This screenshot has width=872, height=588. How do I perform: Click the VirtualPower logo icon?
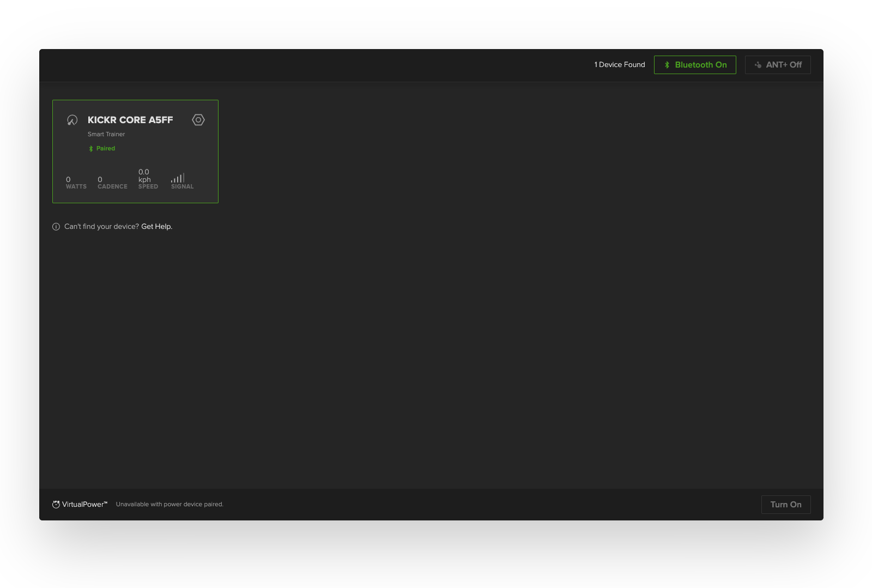tap(56, 505)
